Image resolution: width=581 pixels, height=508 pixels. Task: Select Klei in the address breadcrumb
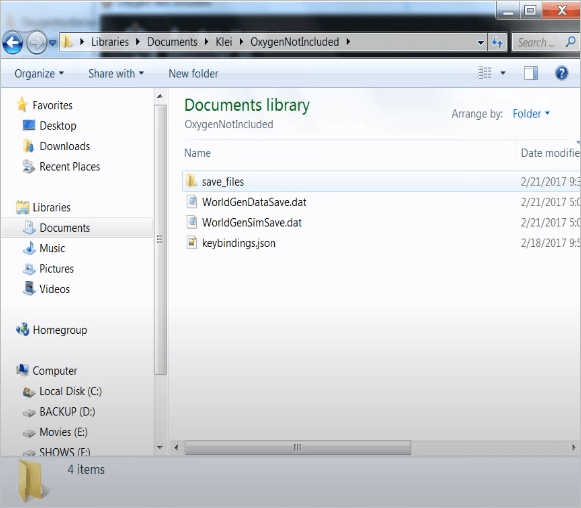click(224, 42)
